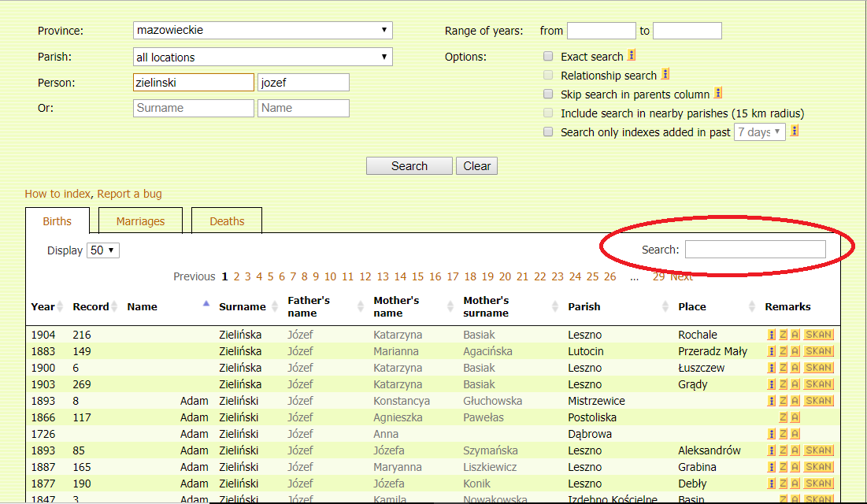Click the A icon in the Postoliska row
Viewport: 867px width, 504px height.
coord(795,417)
